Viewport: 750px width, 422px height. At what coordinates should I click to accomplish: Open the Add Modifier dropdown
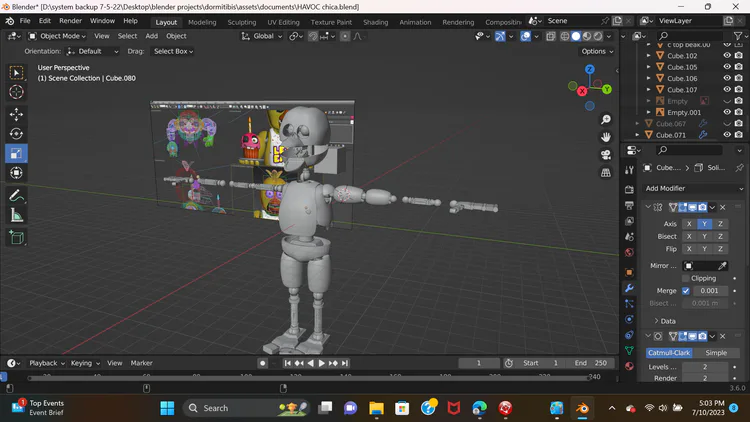pos(694,189)
